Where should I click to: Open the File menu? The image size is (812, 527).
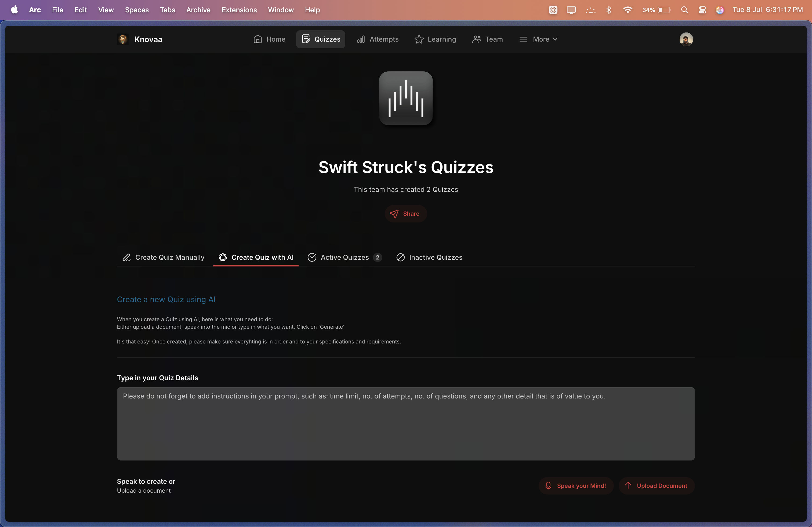click(57, 10)
